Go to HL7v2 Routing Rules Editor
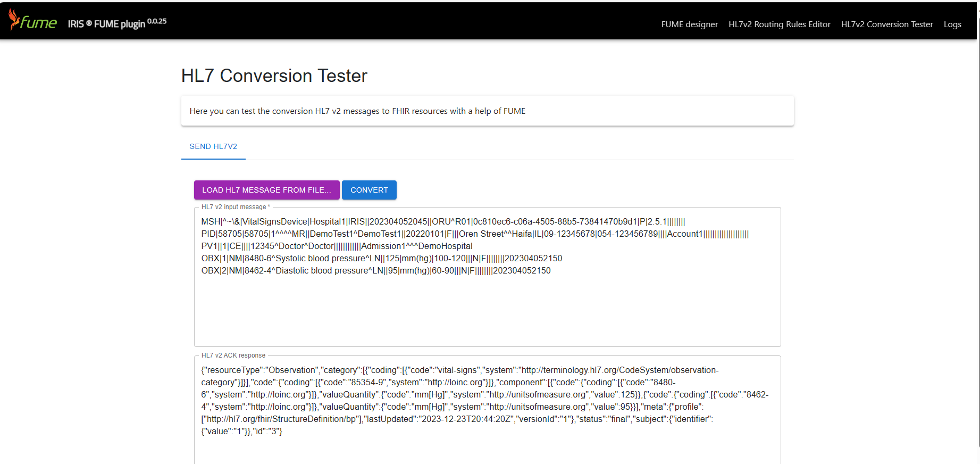Screen dimensions: 980x464 coord(779,24)
